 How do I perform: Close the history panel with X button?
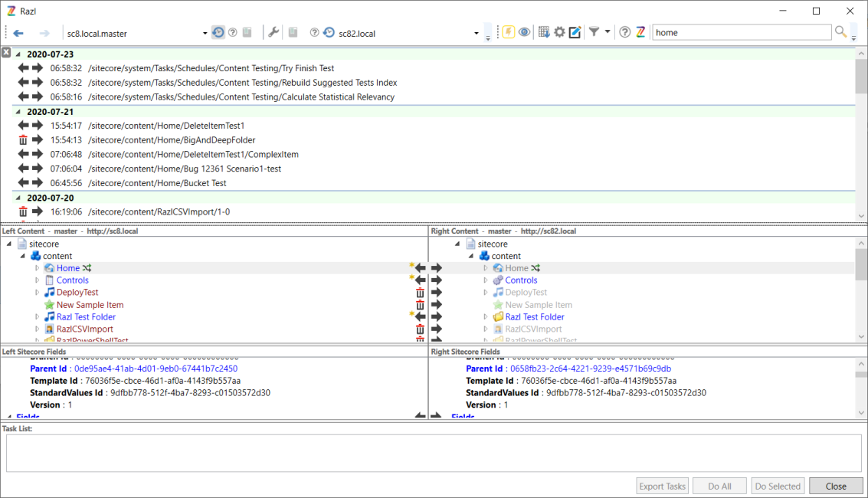point(6,53)
